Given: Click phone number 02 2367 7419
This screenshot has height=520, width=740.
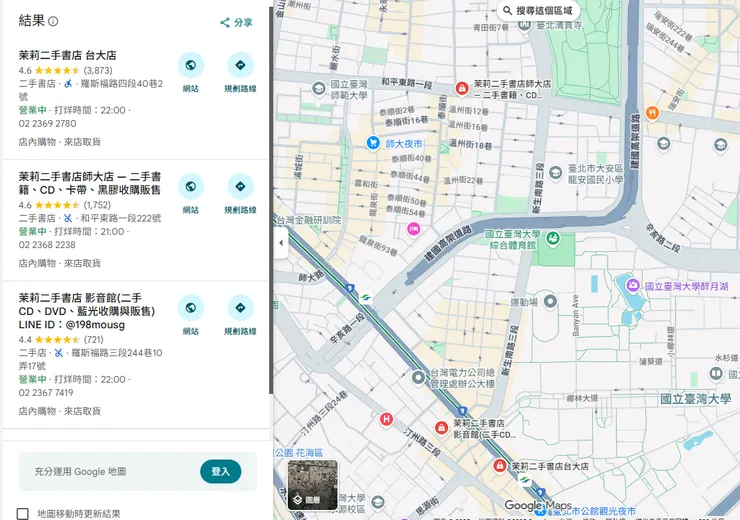Looking at the screenshot, I should 46,393.
